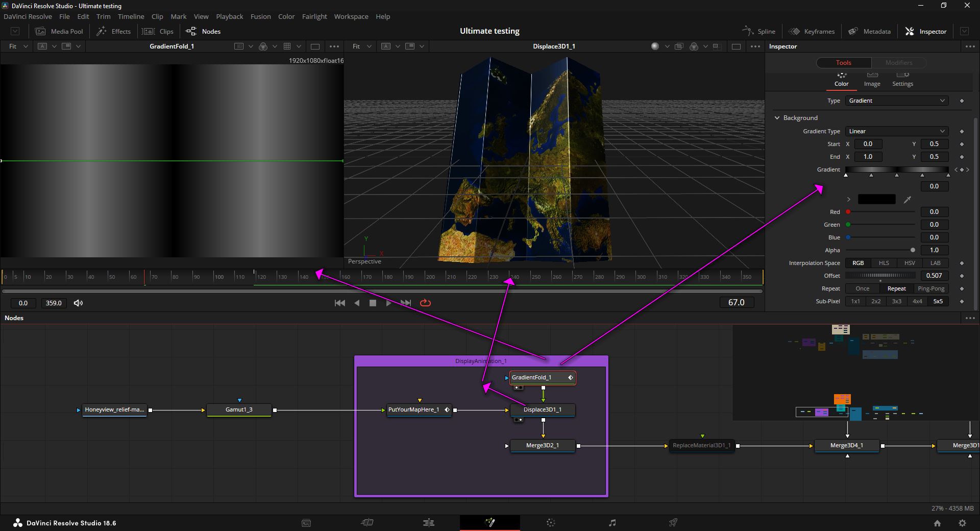The width and height of the screenshot is (980, 531).
Task: Switch to the Deliver page
Action: [x=673, y=523]
